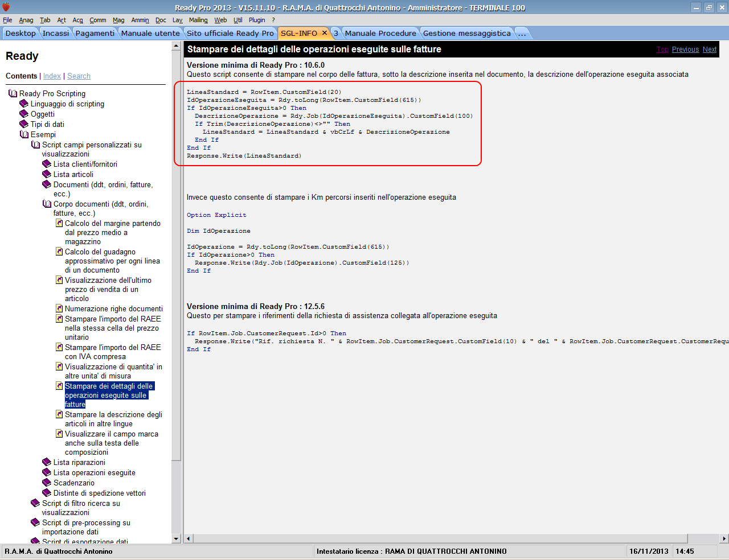Click the book icon beside Lista articoli
The image size is (729, 560).
[47, 174]
